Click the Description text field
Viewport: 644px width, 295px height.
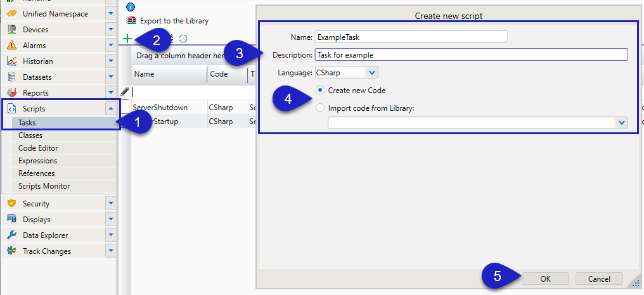471,55
